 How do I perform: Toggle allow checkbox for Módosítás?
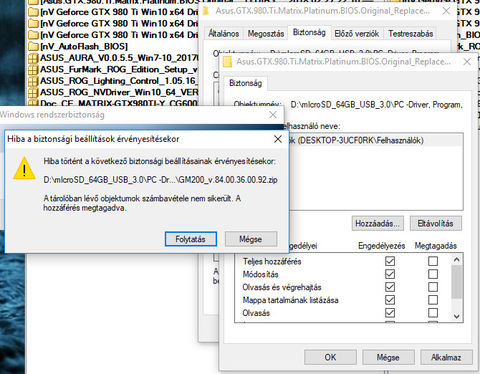(390, 274)
